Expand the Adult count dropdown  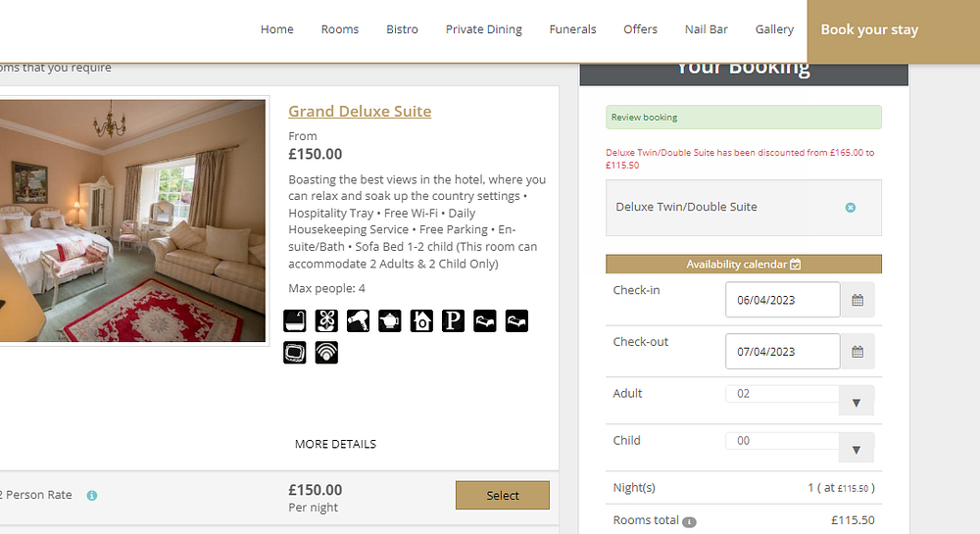pyautogui.click(x=857, y=401)
